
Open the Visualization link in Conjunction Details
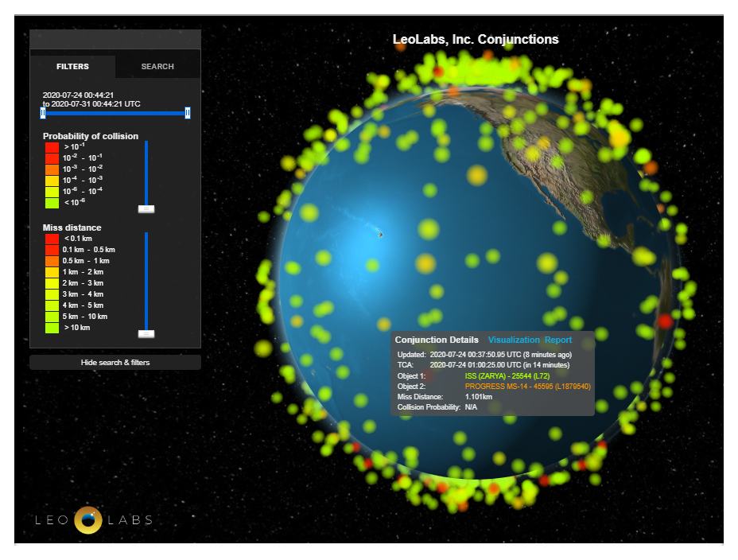coord(514,340)
